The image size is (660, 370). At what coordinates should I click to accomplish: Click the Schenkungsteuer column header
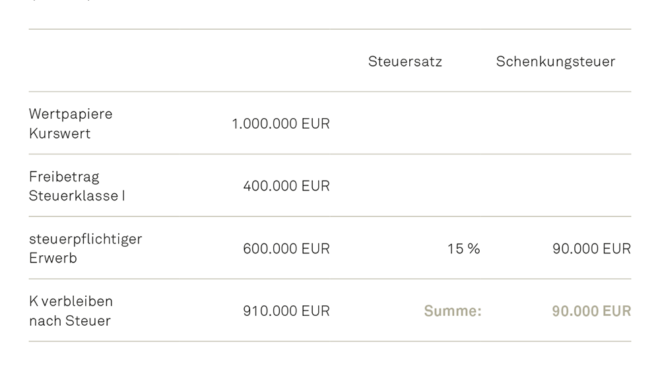click(556, 61)
